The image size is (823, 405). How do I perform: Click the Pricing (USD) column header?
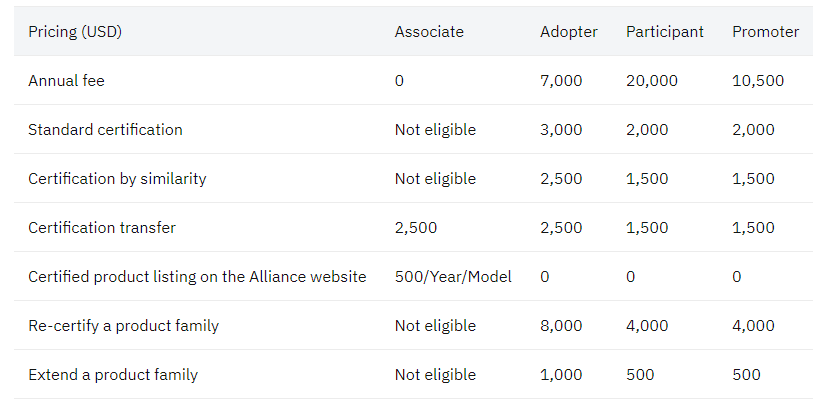(x=75, y=32)
